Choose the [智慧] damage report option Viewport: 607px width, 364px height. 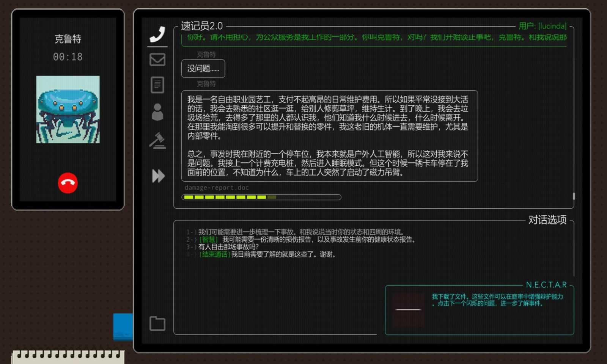307,239
